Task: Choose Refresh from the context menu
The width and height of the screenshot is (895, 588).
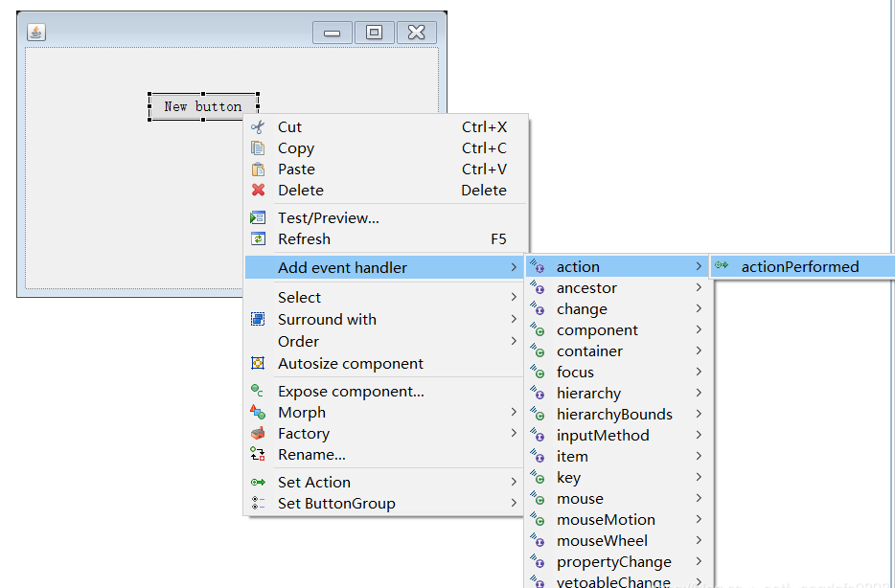Action: pos(384,239)
